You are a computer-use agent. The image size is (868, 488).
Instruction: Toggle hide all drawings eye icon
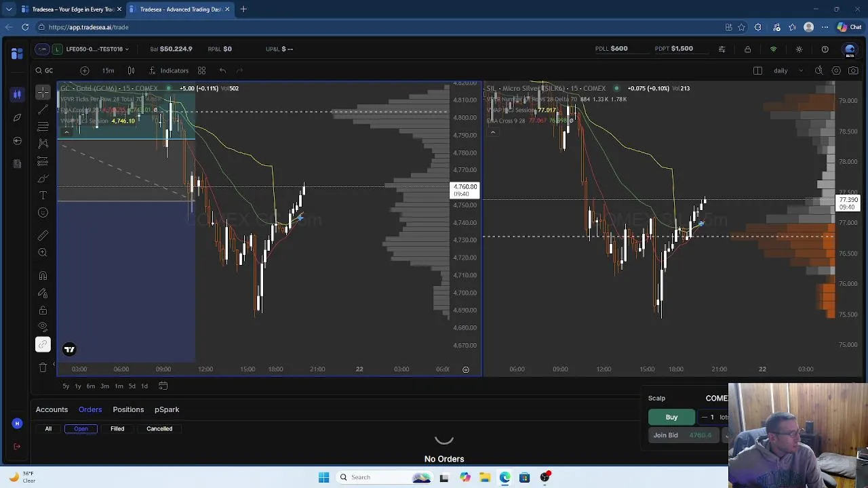pos(43,327)
